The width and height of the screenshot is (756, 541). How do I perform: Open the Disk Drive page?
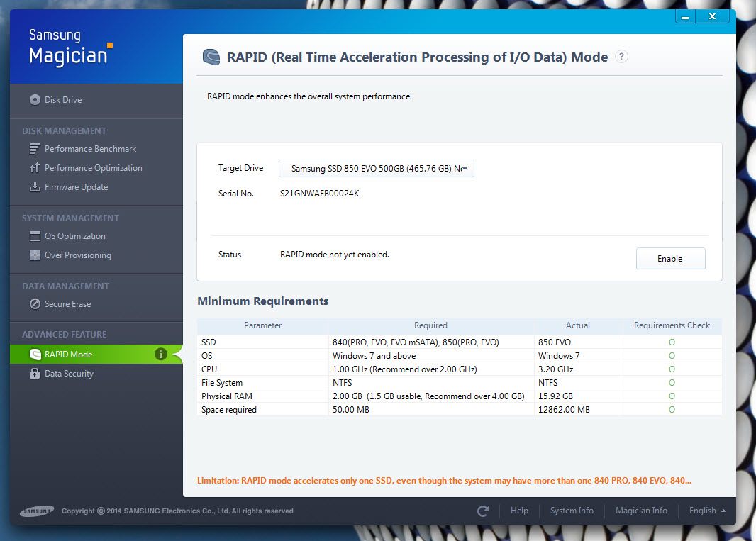coord(63,100)
